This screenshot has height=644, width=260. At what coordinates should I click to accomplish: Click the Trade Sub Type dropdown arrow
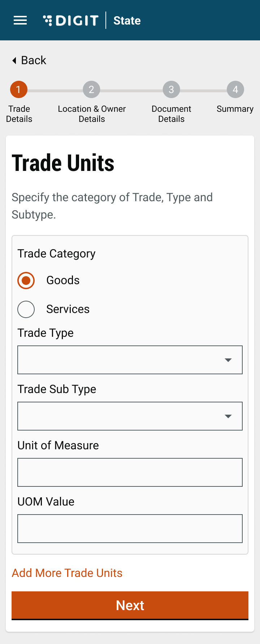[228, 416]
